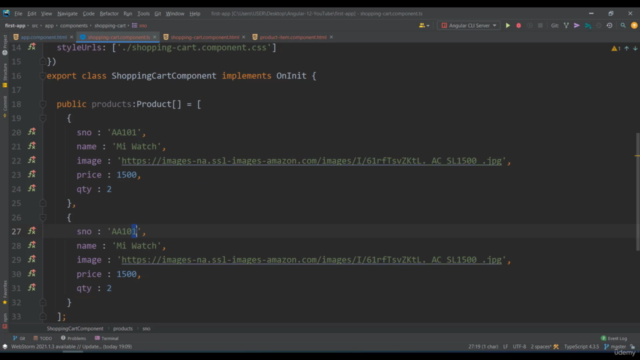Open the Terminal tool window button
Image resolution: width=640 pixels, height=360 pixels.
107,338
